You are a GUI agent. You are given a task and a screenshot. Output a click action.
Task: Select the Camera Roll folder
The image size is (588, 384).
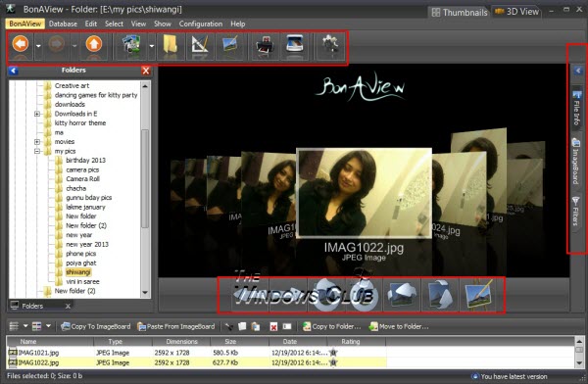[x=83, y=179]
